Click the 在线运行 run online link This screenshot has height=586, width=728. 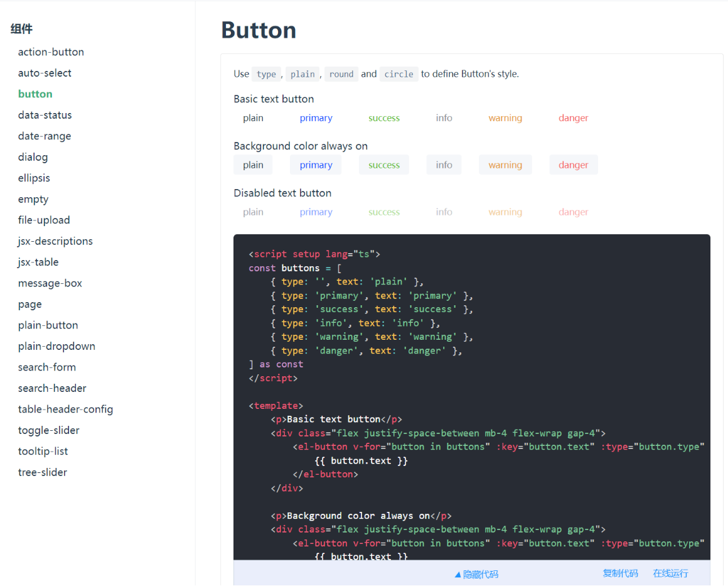pyautogui.click(x=670, y=573)
